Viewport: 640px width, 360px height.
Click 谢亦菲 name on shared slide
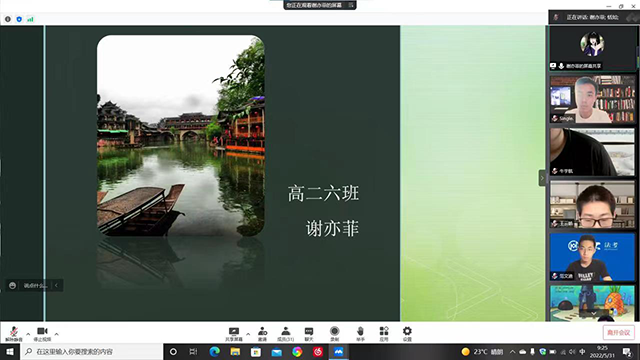pyautogui.click(x=332, y=228)
